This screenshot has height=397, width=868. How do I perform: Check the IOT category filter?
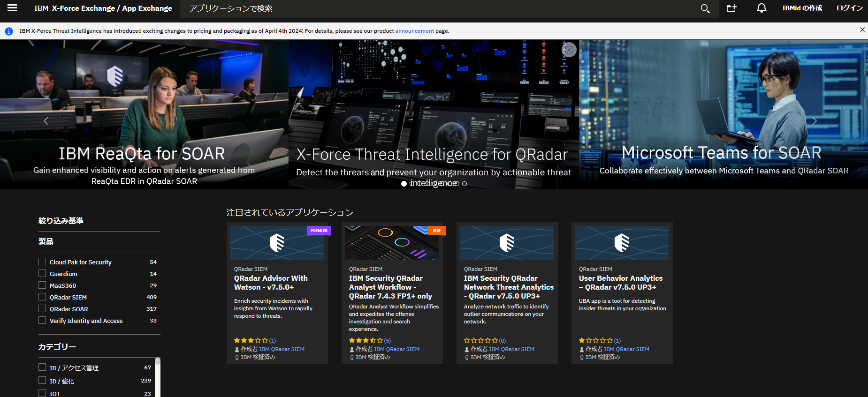(42, 393)
